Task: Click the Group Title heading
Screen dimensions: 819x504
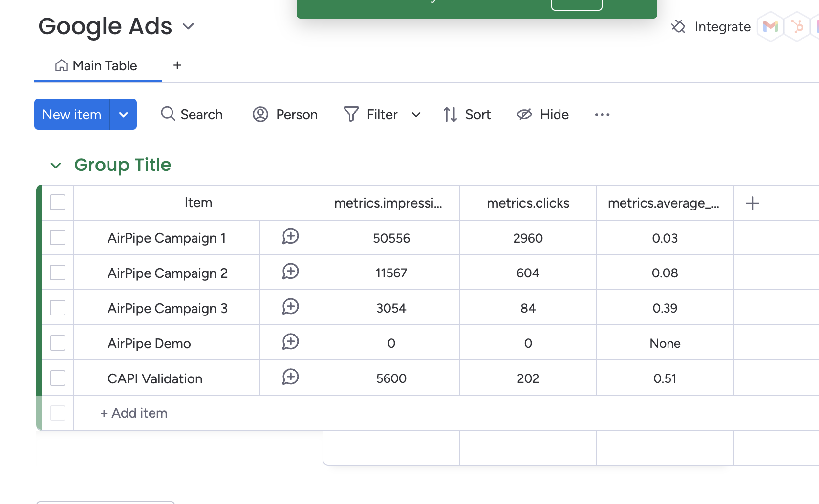Action: tap(123, 165)
